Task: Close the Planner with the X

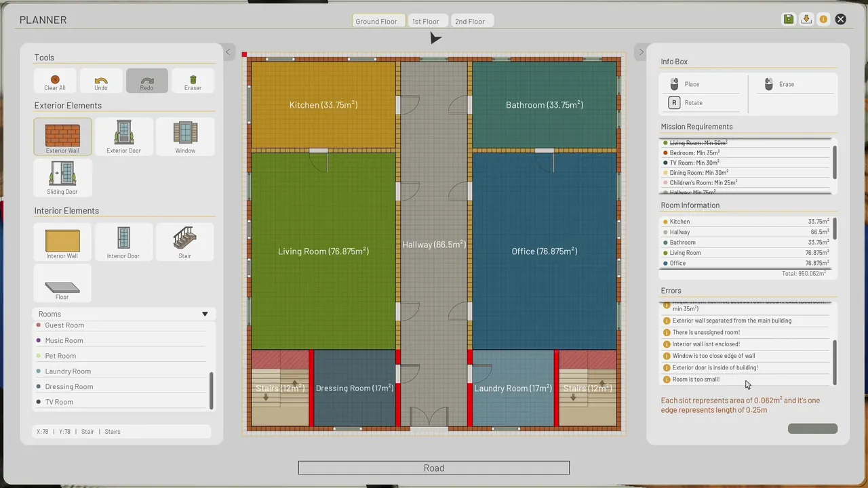Action: click(841, 19)
